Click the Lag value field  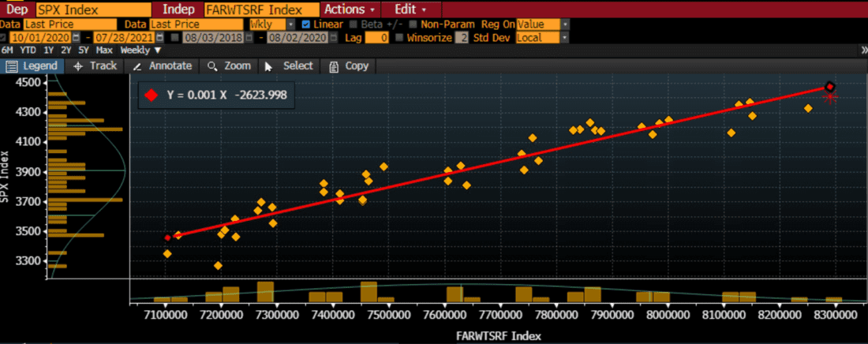point(377,38)
